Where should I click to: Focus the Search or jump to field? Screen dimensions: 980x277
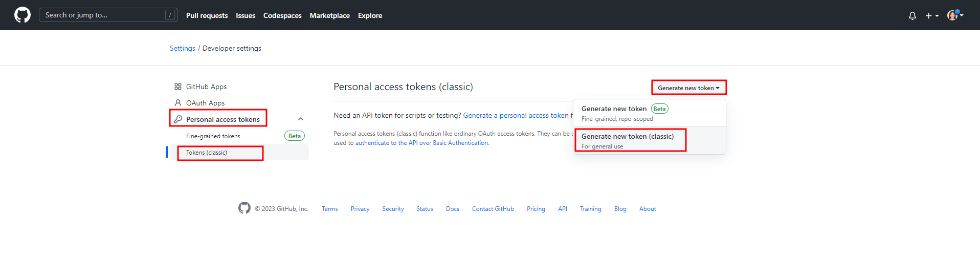(108, 15)
